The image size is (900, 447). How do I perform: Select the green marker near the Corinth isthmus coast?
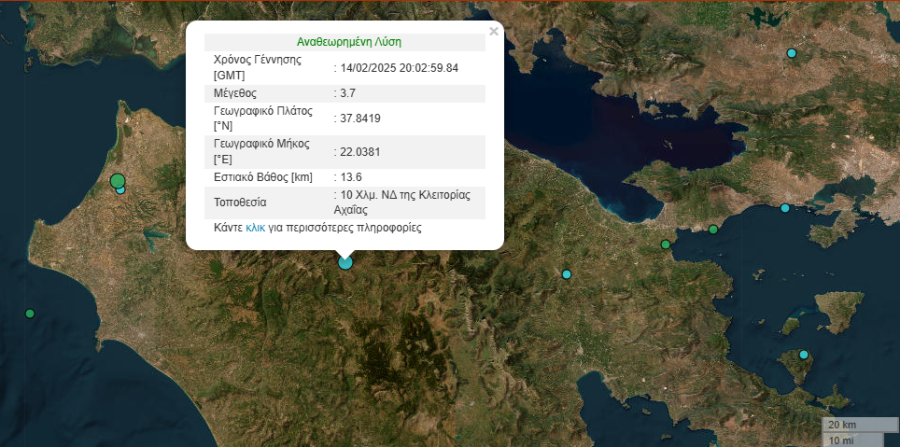(x=665, y=244)
